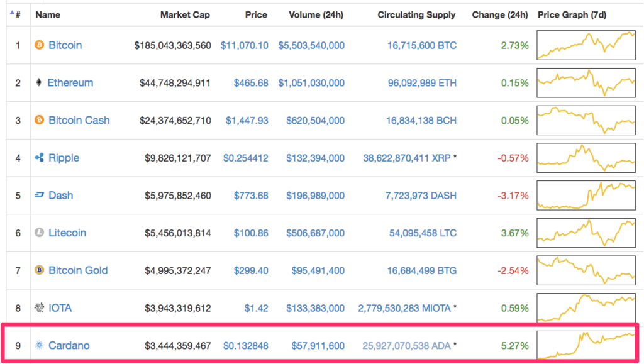Sort by the Price column header
The width and height of the screenshot is (644, 364).
click(x=256, y=14)
